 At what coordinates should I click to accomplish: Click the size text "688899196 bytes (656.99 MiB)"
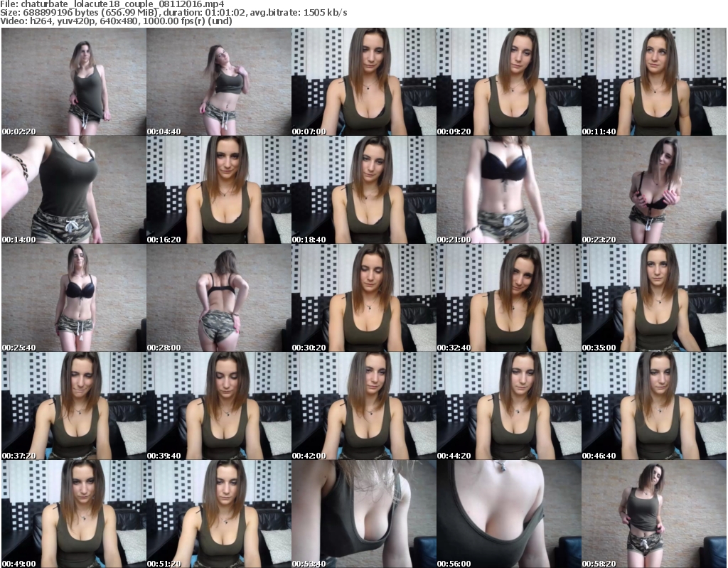click(90, 13)
